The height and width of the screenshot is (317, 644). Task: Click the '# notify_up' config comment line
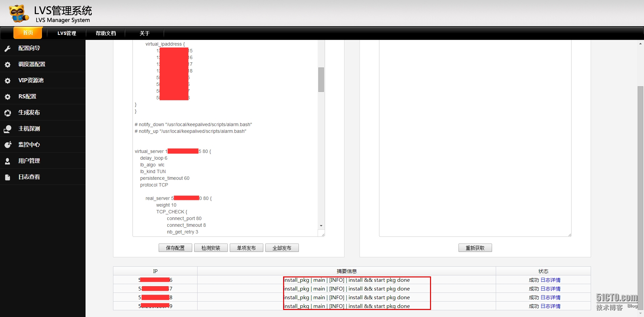pyautogui.click(x=191, y=131)
